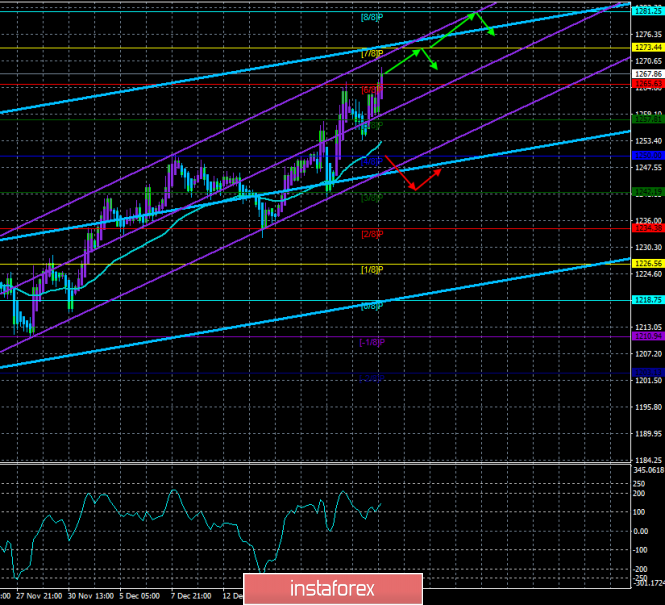This screenshot has height=605, width=665.
Task: Click the current price 1267.86 tag
Action: [646, 73]
